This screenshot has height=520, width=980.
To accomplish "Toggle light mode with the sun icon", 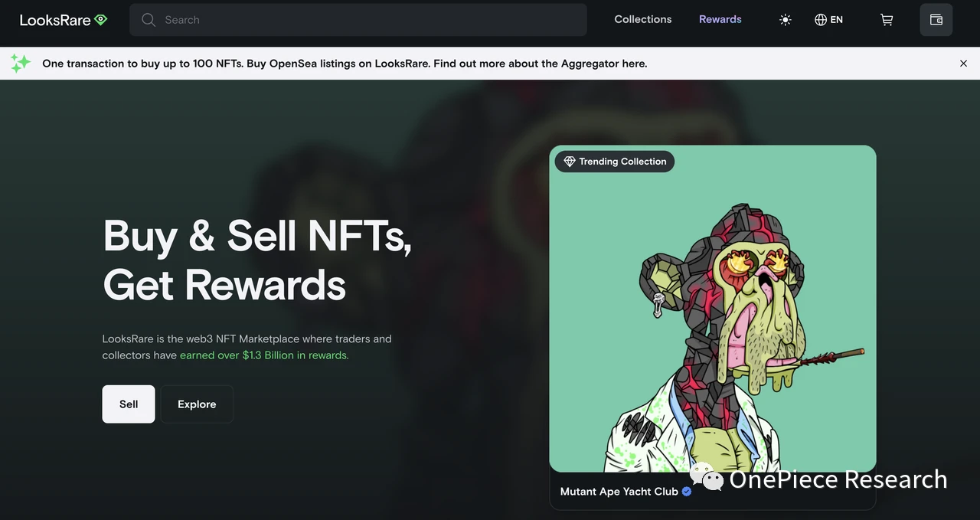I will click(x=785, y=20).
